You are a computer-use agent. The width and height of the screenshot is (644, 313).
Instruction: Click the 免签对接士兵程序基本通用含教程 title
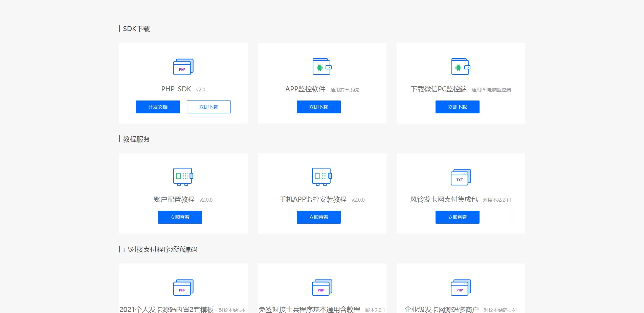coord(309,309)
